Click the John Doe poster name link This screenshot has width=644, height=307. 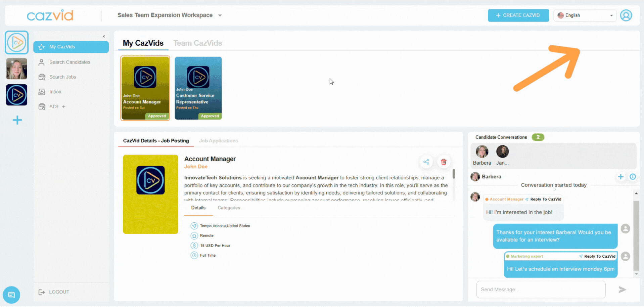[x=196, y=167]
